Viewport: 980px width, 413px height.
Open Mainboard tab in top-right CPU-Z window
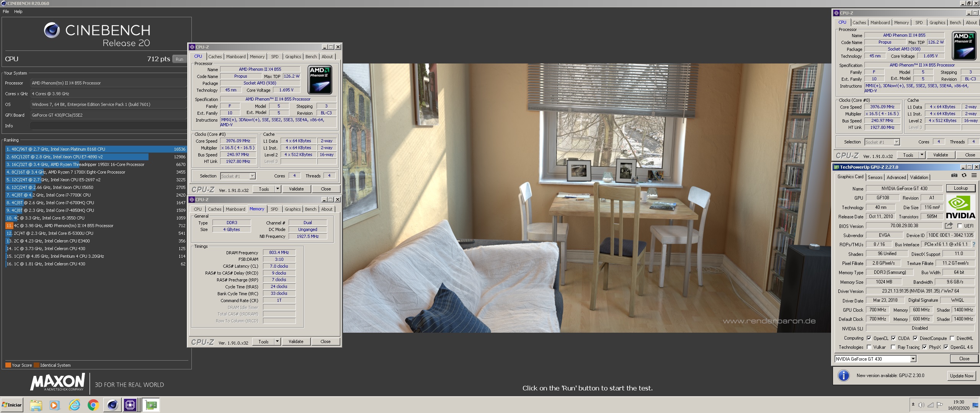point(880,23)
